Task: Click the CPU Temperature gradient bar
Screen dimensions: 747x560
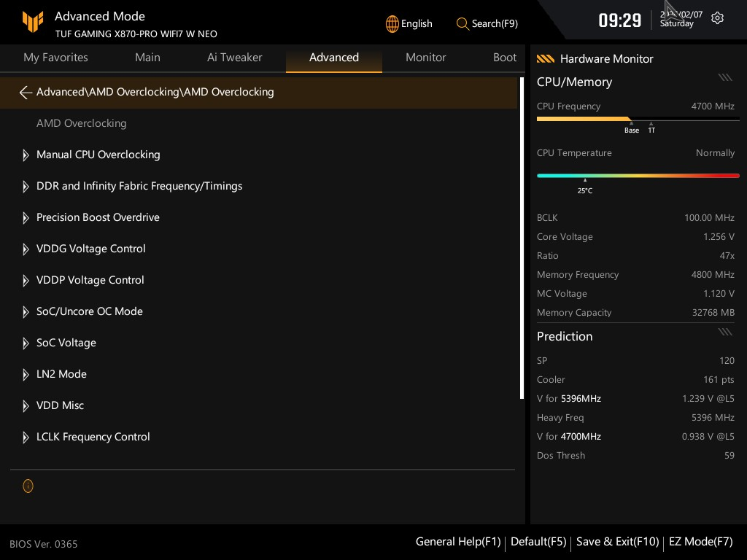Action: tap(638, 176)
